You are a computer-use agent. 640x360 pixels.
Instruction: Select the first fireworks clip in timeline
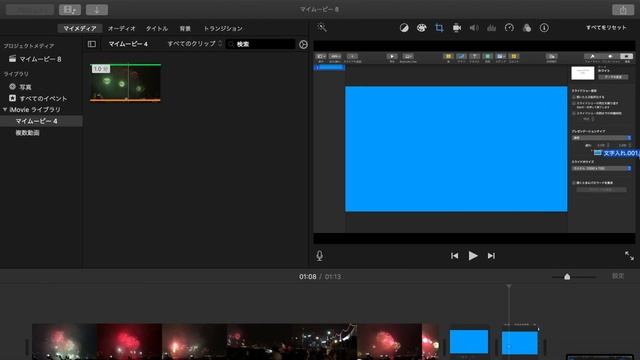tap(64, 342)
